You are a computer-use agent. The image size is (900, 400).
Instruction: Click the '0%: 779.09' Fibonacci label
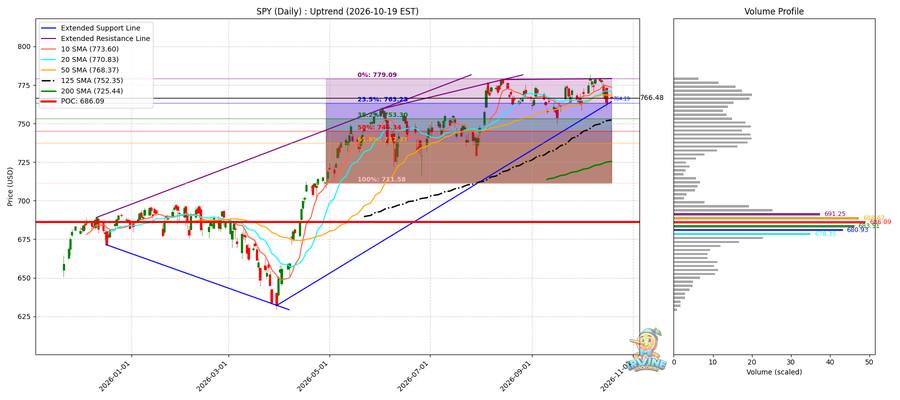(x=377, y=75)
